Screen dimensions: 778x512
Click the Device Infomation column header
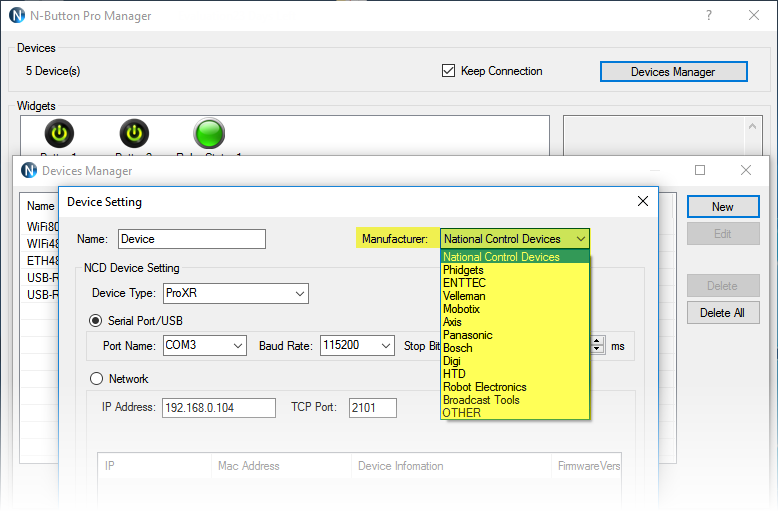(451, 466)
